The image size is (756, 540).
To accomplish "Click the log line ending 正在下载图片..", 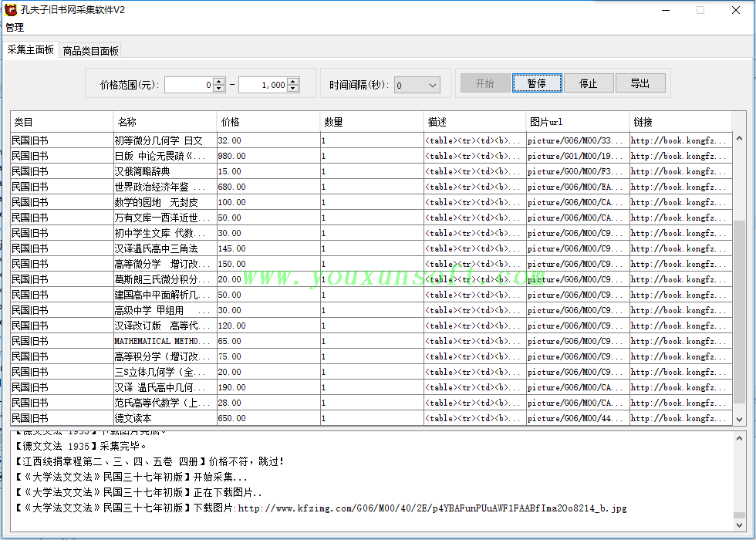I will pyautogui.click(x=139, y=492).
